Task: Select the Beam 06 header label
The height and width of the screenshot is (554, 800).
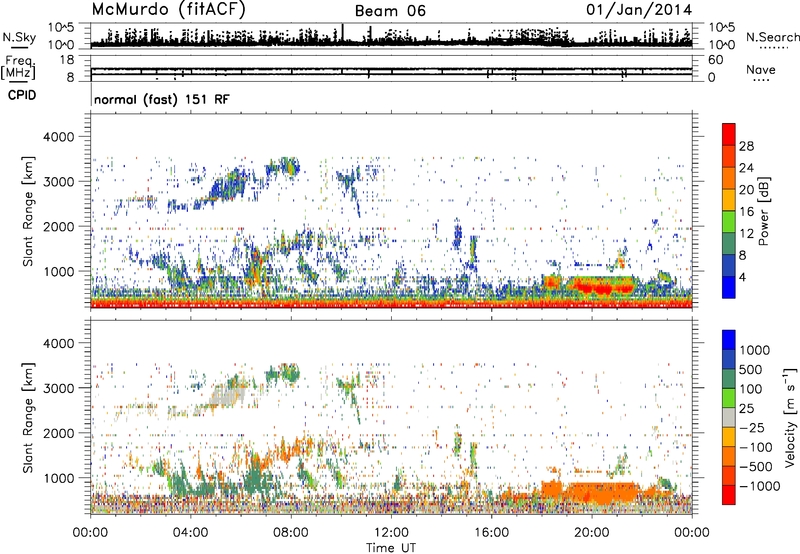Action: click(390, 11)
